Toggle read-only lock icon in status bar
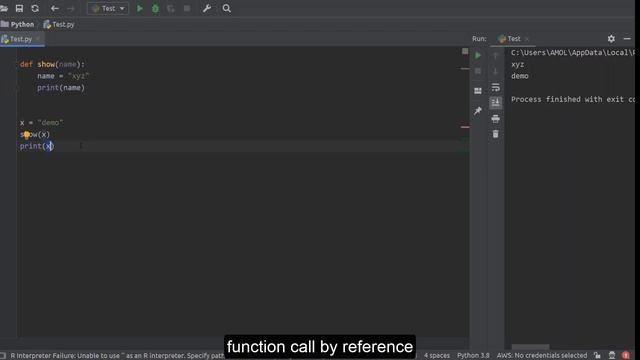Image resolution: width=640 pixels, height=360 pixels. pyautogui.click(x=598, y=356)
